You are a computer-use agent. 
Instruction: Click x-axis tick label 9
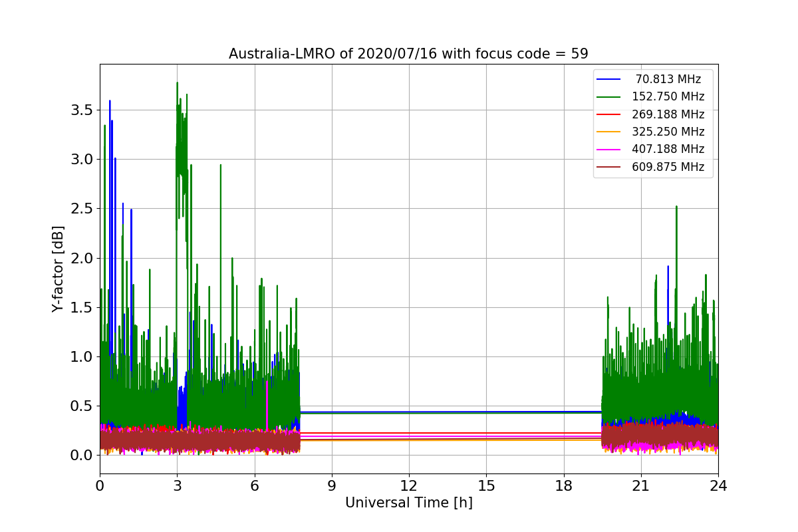(332, 485)
